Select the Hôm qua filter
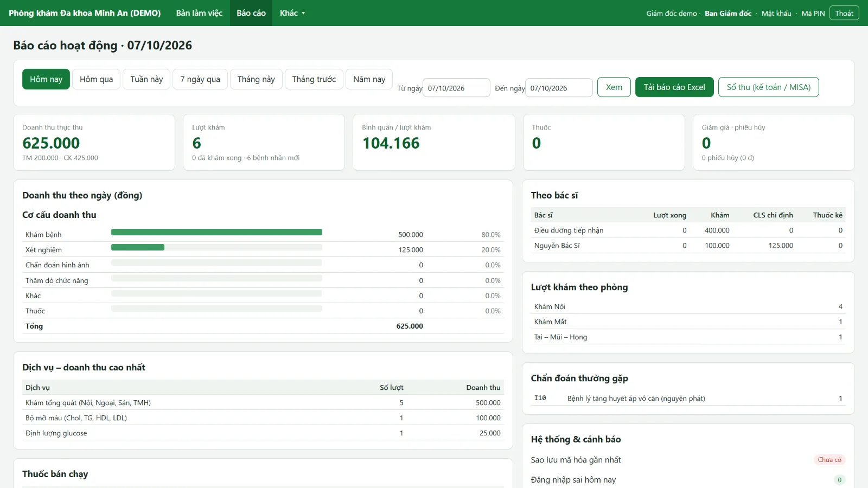 (97, 79)
